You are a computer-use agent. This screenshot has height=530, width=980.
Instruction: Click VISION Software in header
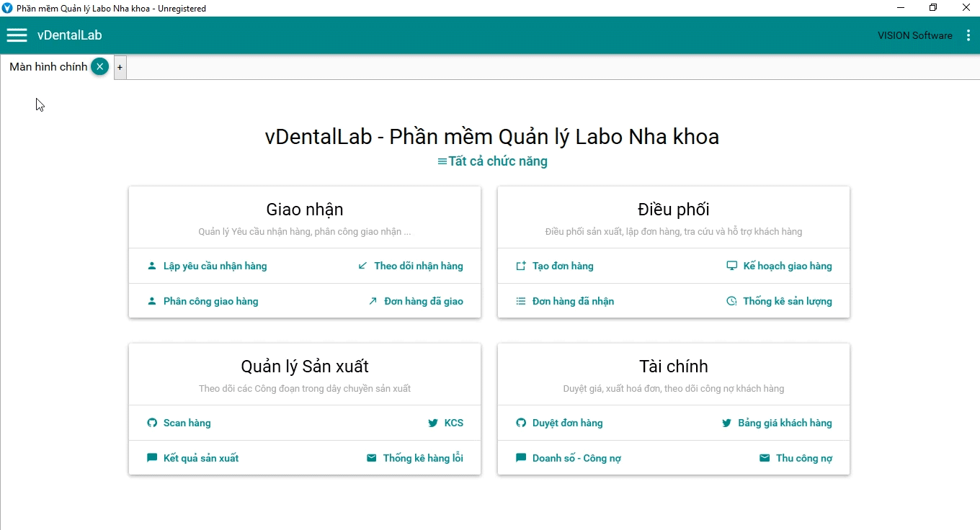[x=914, y=35]
